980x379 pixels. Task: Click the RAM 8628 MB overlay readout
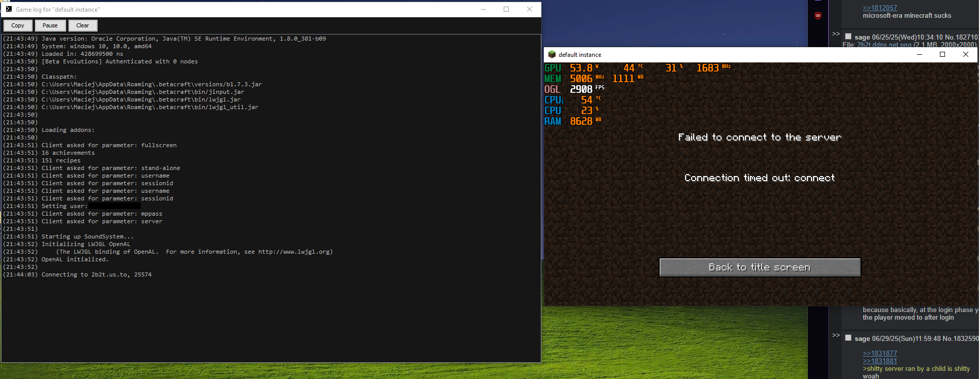pos(573,121)
